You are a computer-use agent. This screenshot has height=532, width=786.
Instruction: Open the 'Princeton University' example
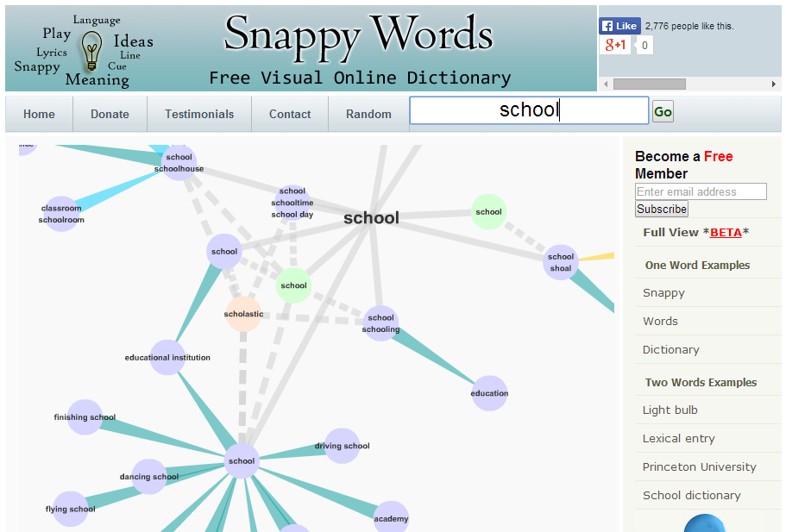pyautogui.click(x=697, y=466)
